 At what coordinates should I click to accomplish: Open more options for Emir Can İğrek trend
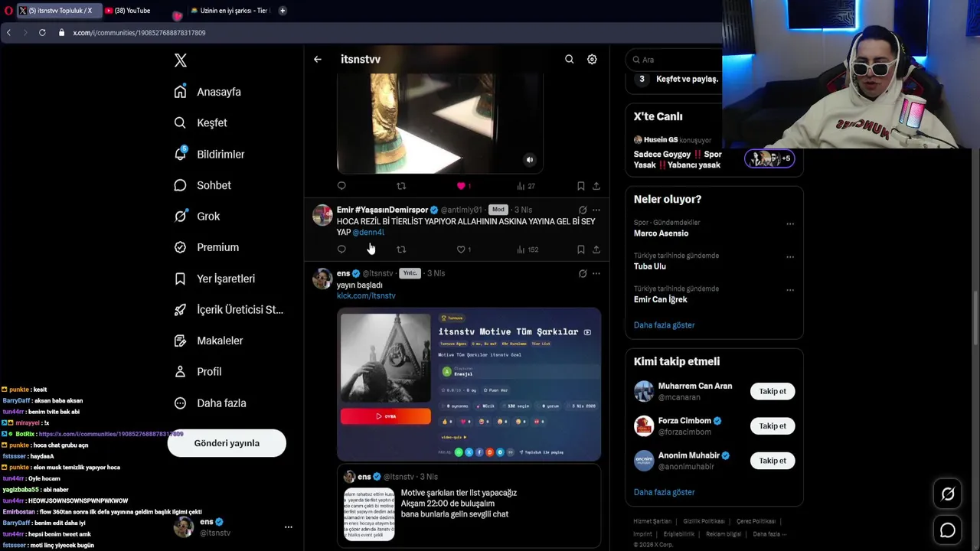pos(790,290)
